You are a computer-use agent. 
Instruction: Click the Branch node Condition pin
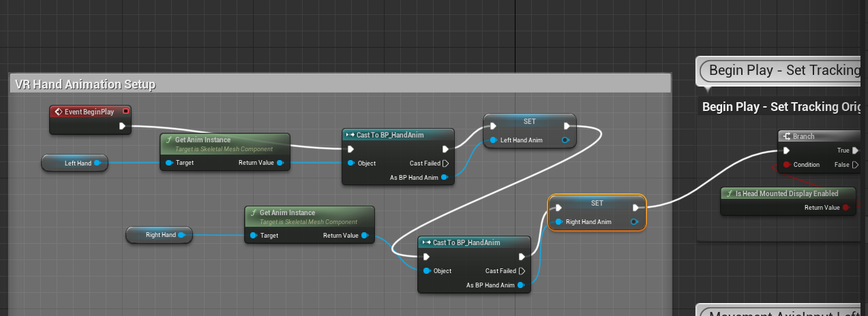(787, 165)
